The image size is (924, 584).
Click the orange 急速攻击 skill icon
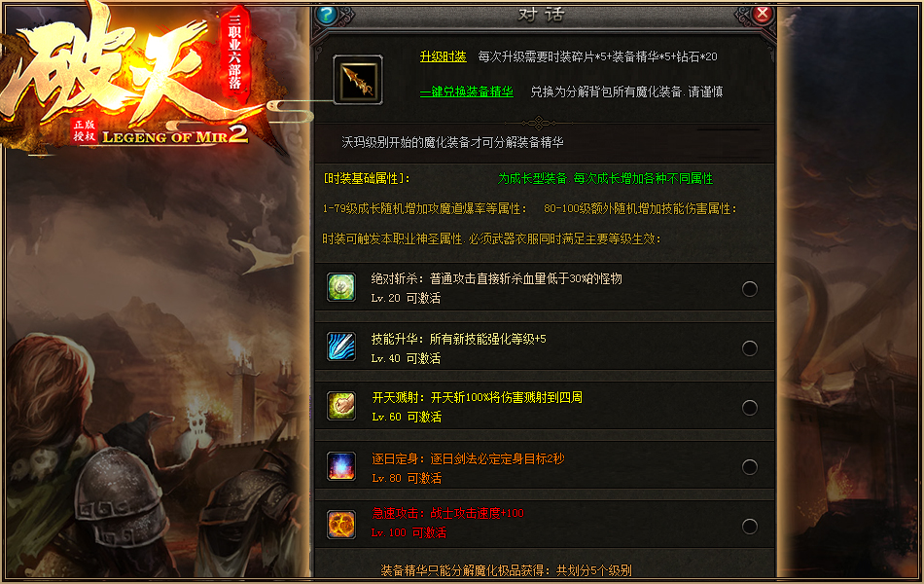pyautogui.click(x=341, y=525)
